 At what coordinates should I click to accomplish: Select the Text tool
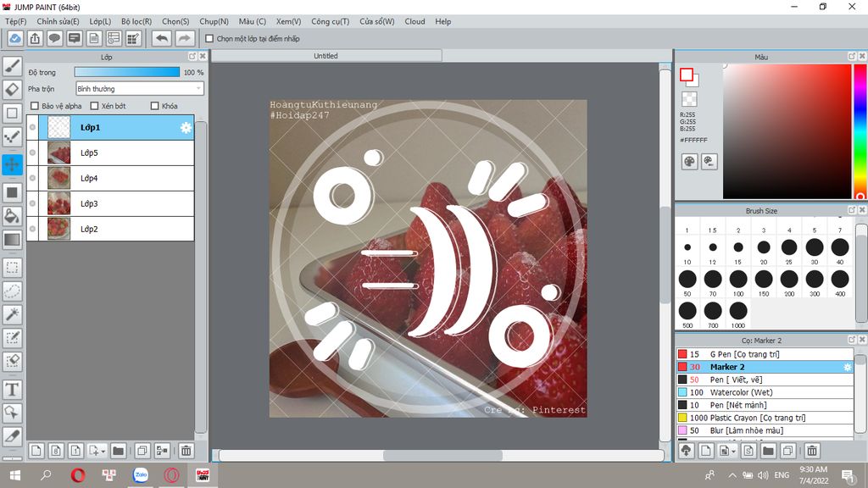(12, 390)
